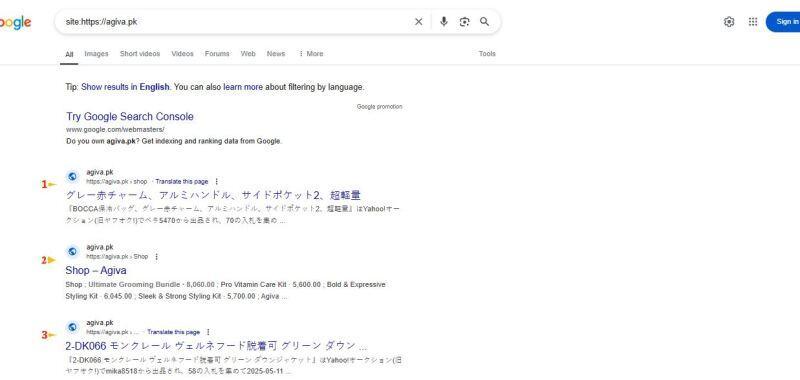Viewport: 800px width, 380px height.
Task: Switch to the Short videos tab
Action: pos(140,54)
